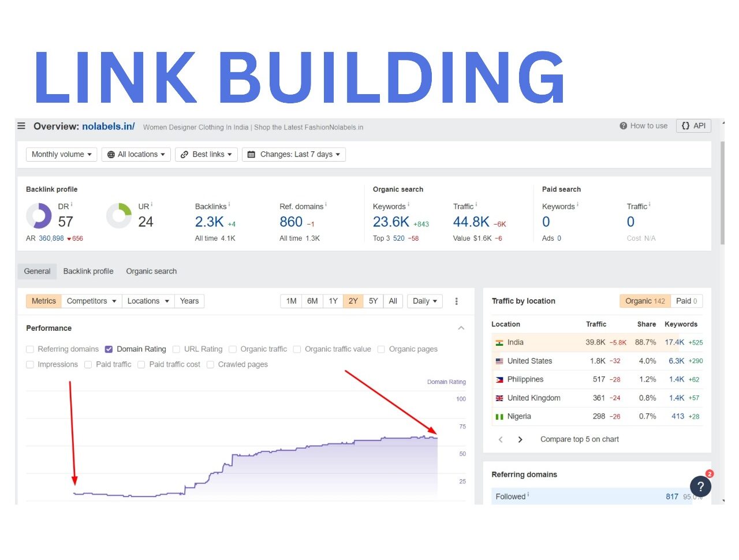The image size is (739, 560).
Task: Open the API button with braces icon
Action: [693, 126]
